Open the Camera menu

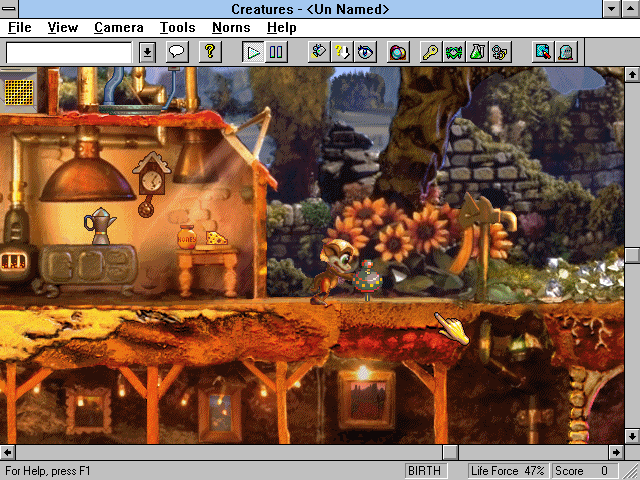(118, 28)
